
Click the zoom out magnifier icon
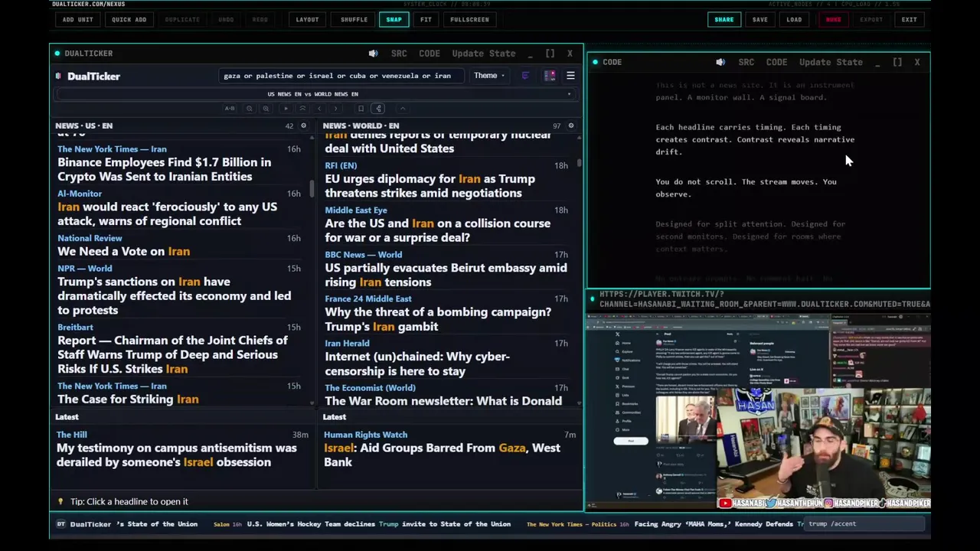click(x=250, y=109)
